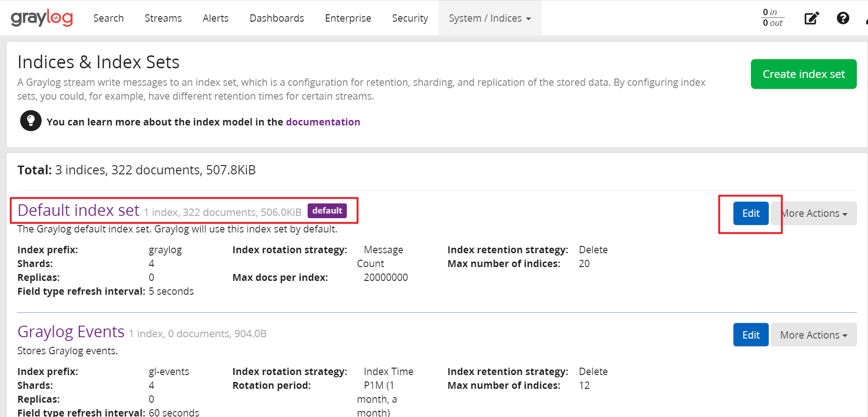This screenshot has width=868, height=417.
Task: Open More Actions for Graylog Events
Action: tap(814, 335)
